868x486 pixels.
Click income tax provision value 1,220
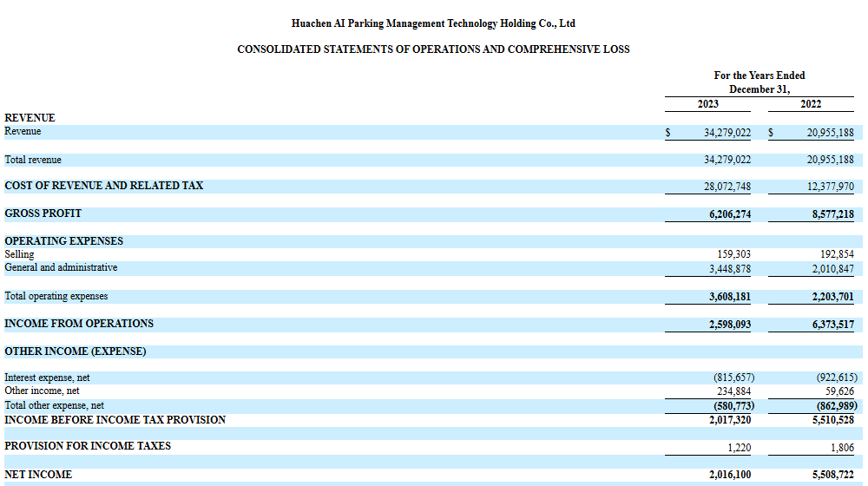[740, 448]
